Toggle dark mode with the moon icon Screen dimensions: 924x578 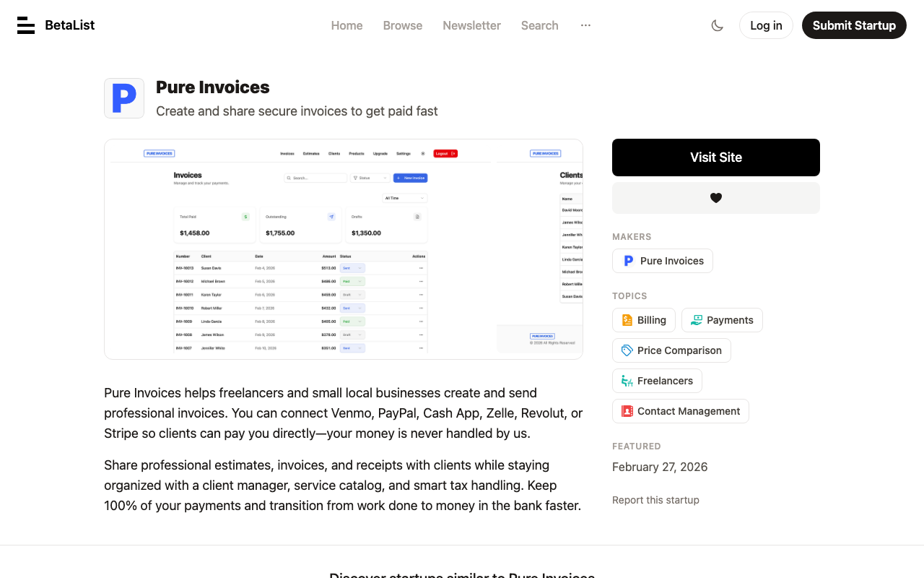tap(717, 25)
